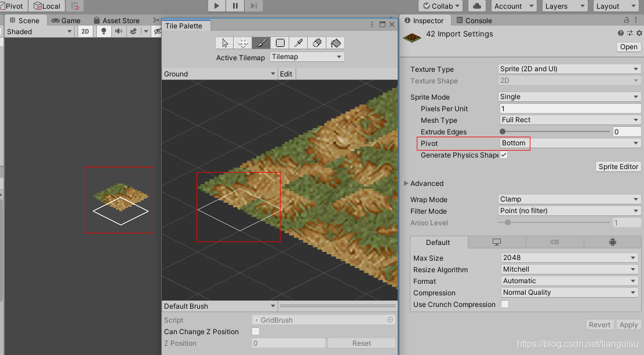Select the Tile Palette move tool
The image size is (644, 355).
[x=243, y=43]
